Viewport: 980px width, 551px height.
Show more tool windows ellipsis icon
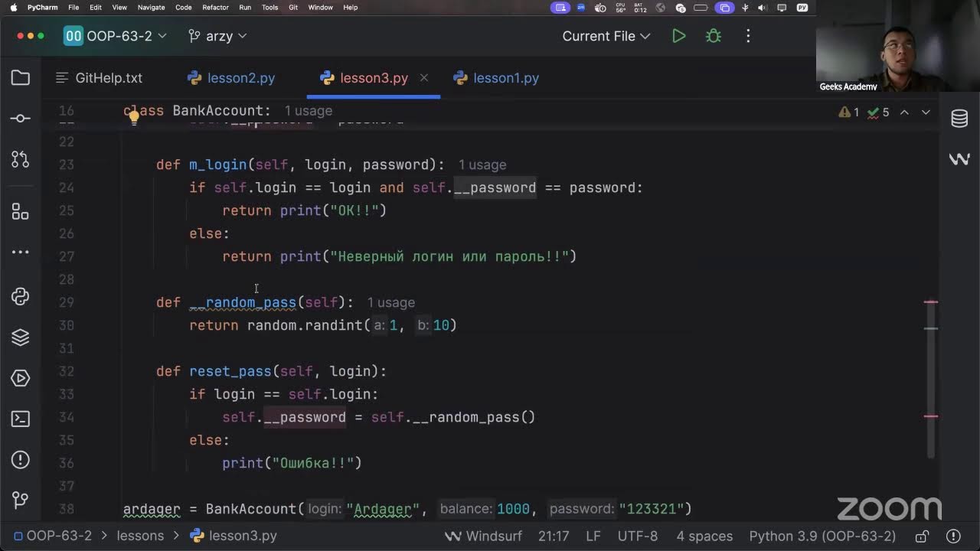(x=21, y=253)
